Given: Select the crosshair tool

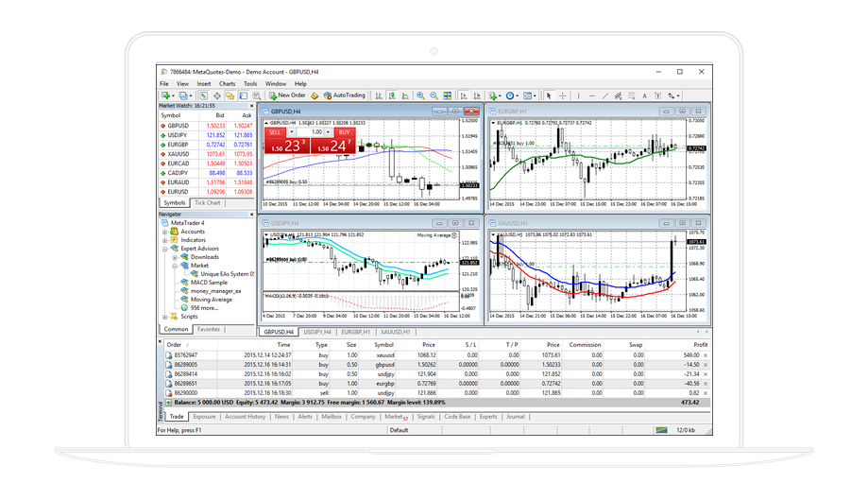Looking at the screenshot, I should point(562,95).
